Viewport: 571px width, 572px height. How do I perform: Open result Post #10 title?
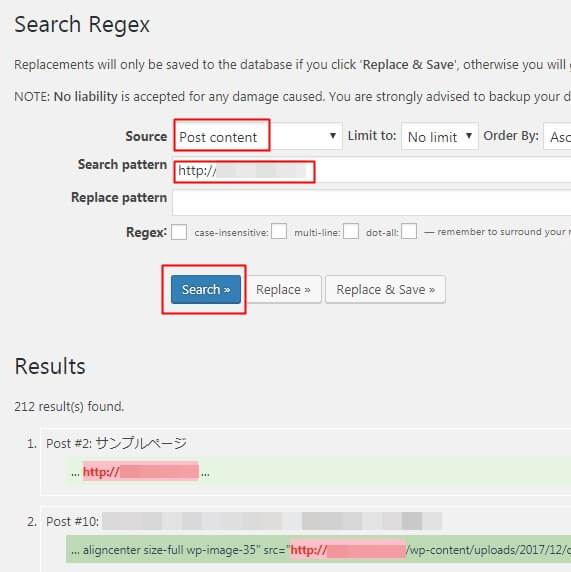click(x=244, y=521)
